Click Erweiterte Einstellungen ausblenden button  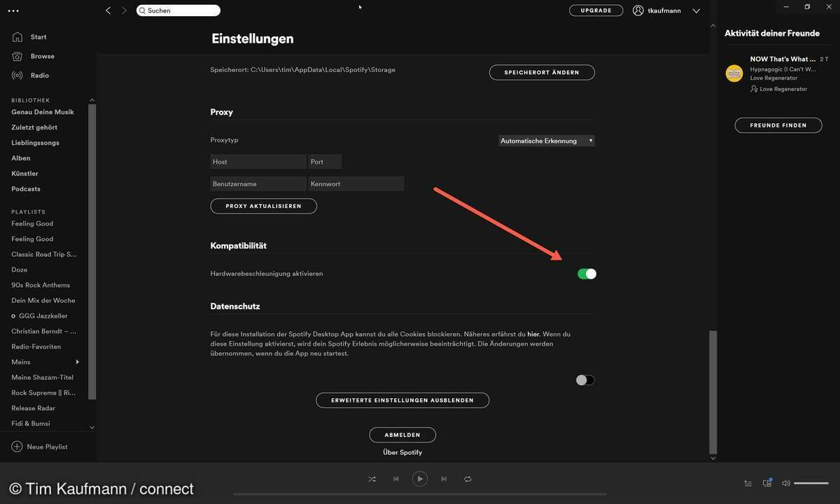pyautogui.click(x=402, y=400)
